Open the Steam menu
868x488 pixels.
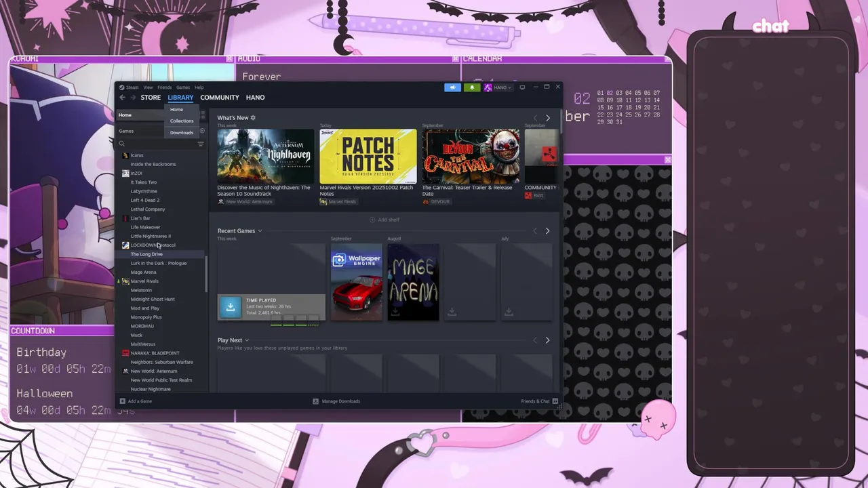point(132,87)
